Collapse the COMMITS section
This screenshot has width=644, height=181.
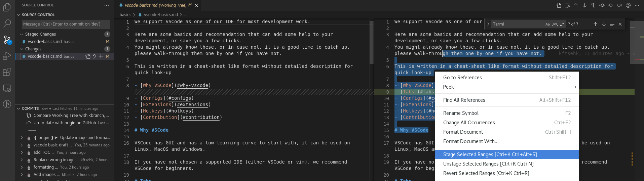(19, 108)
